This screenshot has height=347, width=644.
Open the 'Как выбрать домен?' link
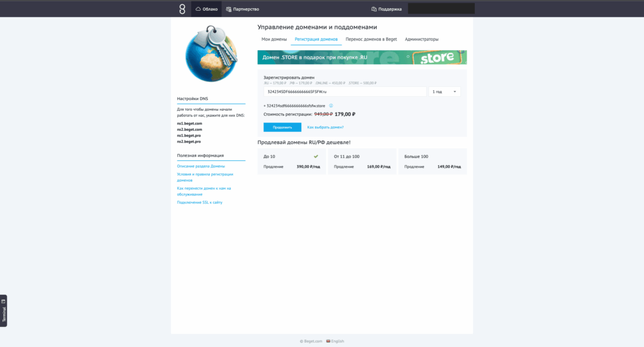pyautogui.click(x=325, y=127)
